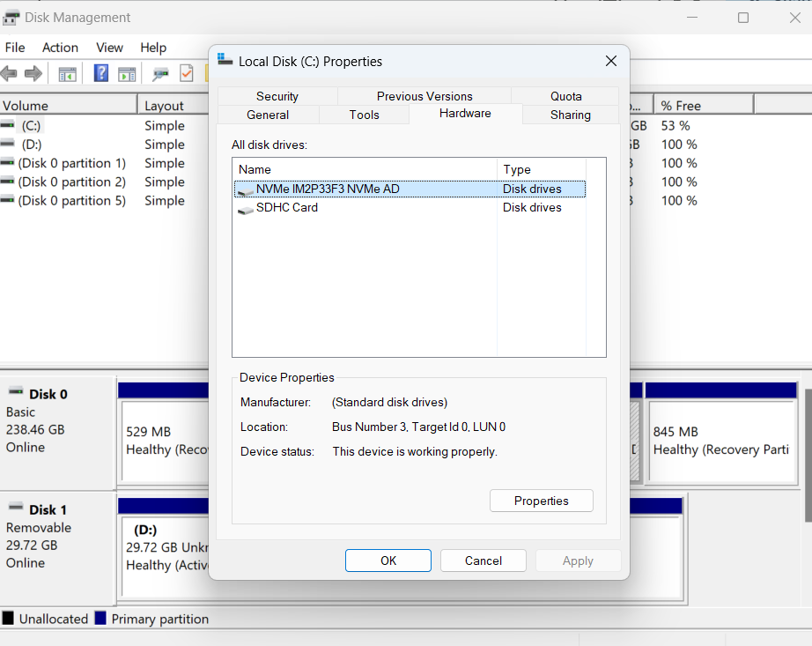
Task: Open Help via blue question mark icon
Action: click(x=101, y=73)
